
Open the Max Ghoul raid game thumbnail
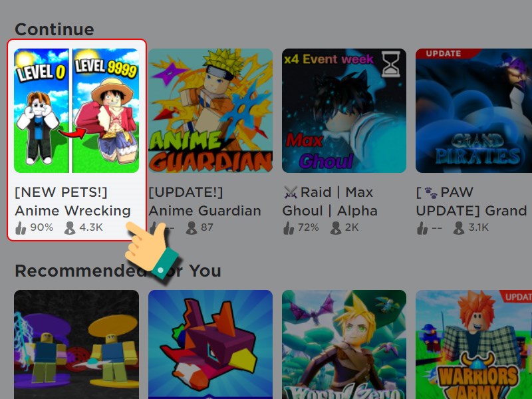point(344,110)
